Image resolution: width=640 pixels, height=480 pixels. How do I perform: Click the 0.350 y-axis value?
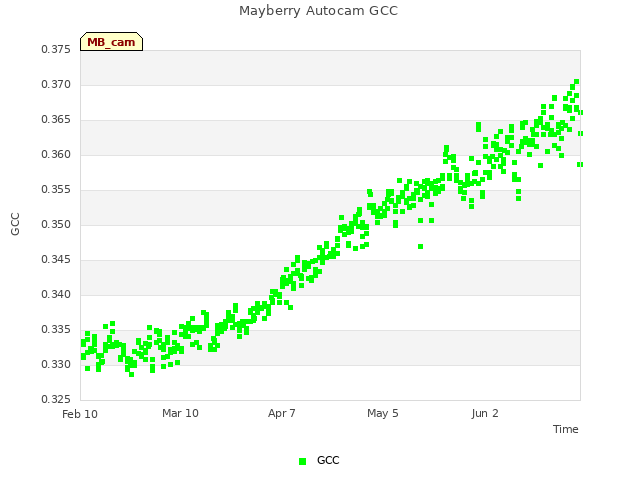[x=56, y=224]
